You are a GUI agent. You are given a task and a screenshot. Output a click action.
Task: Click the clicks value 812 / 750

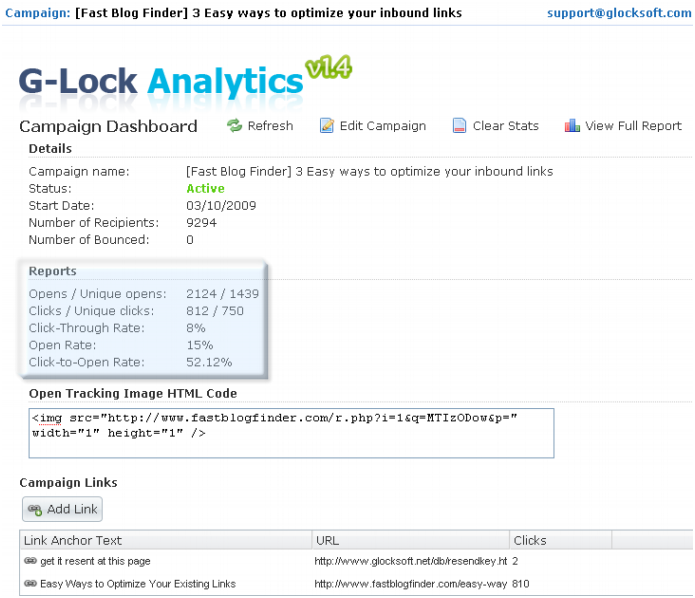(215, 311)
